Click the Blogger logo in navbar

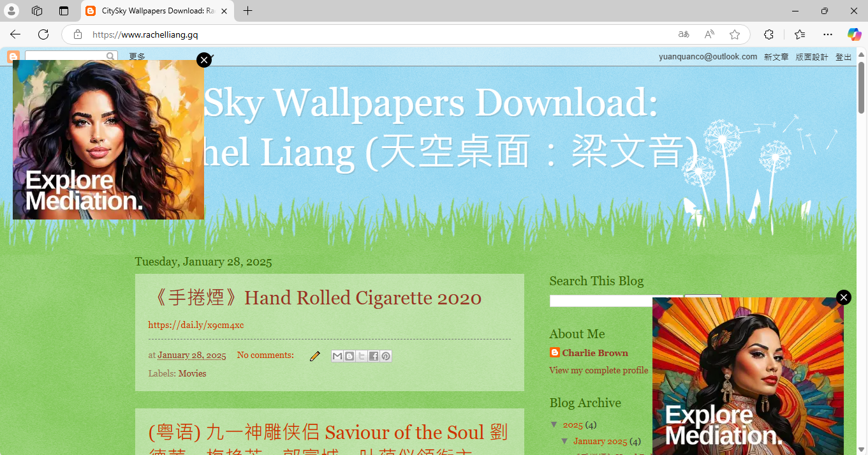point(13,56)
